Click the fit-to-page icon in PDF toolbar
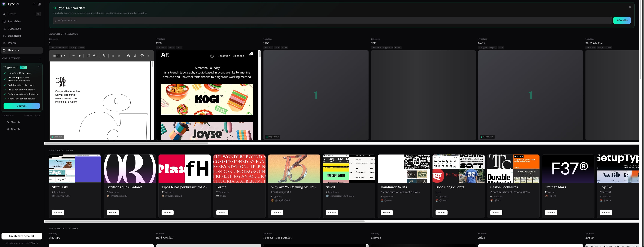644x247 pixels. (89, 56)
